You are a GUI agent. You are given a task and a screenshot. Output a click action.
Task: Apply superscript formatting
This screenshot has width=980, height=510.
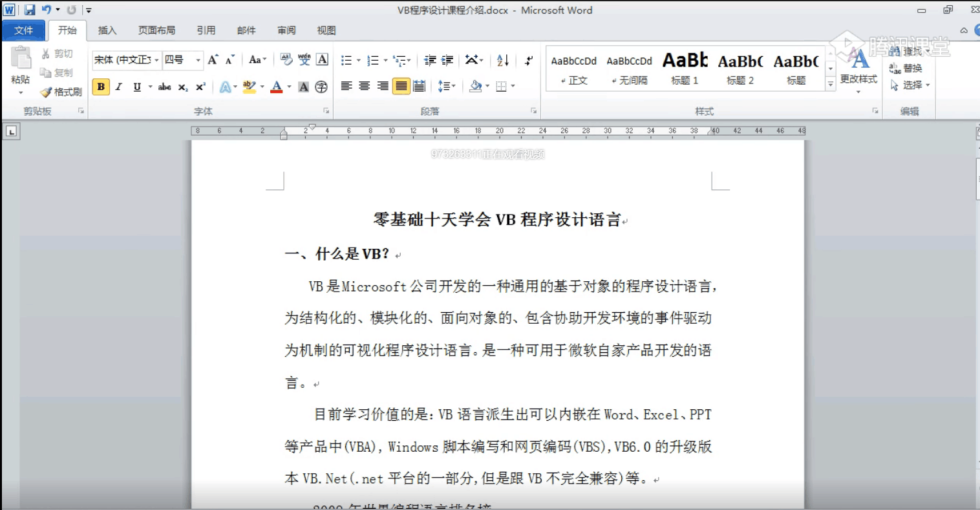(200, 87)
